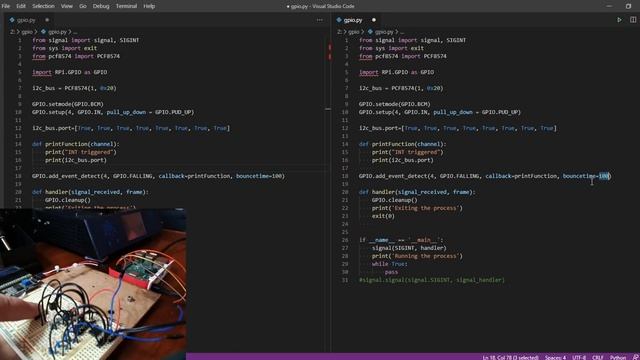This screenshot has height=360, width=640.
Task: Open the File menu
Action: [6, 6]
